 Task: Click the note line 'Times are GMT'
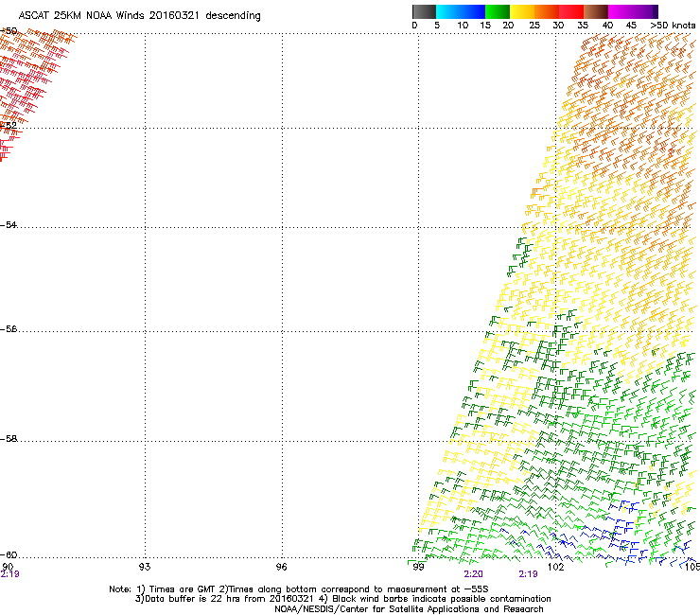[182, 589]
